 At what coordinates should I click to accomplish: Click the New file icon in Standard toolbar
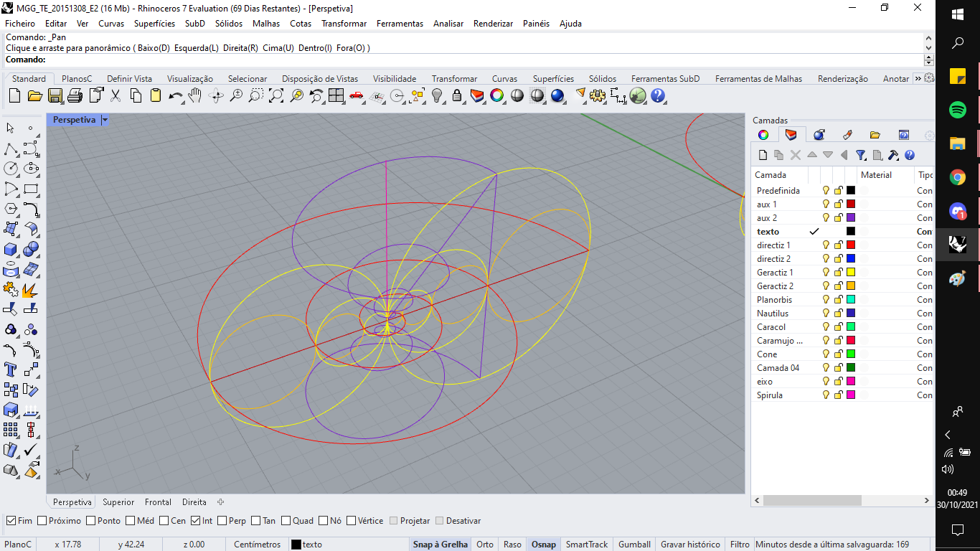15,95
